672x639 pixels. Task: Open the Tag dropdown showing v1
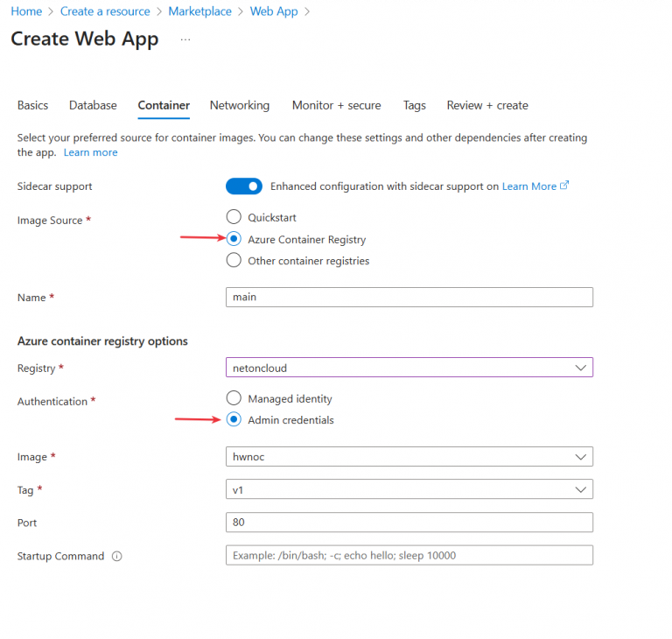(409, 489)
